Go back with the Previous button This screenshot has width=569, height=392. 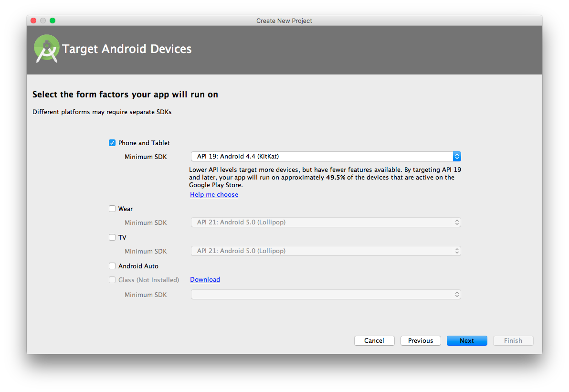click(421, 340)
